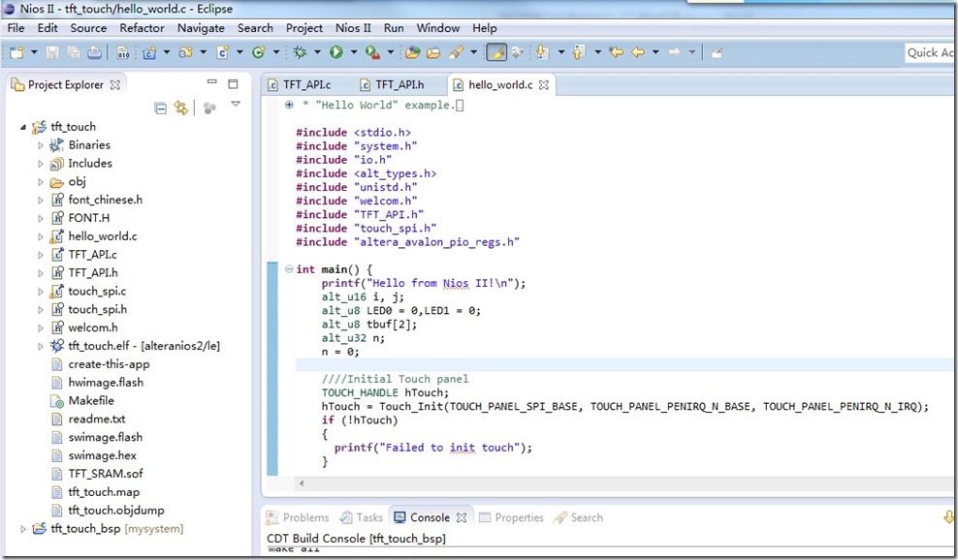Open the Refactor menu
The height and width of the screenshot is (560, 958).
[x=142, y=28]
